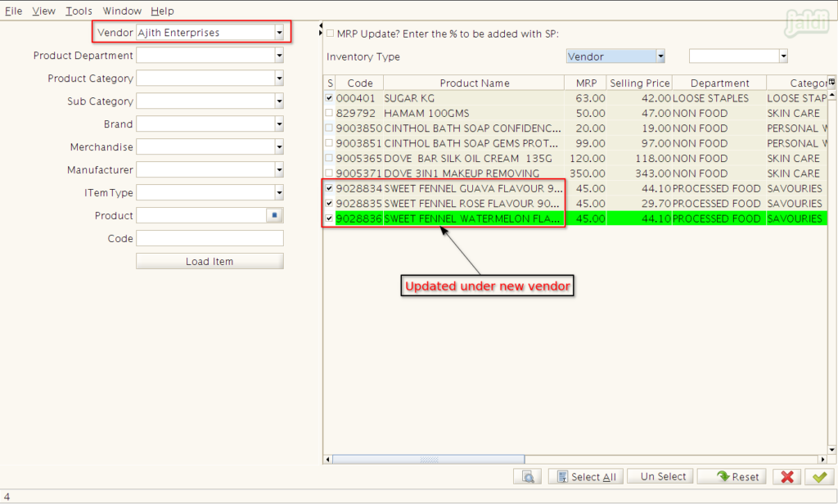Viewport: 838px width, 504px height.
Task: Collapse the left filter panel arrow
Action: [x=321, y=25]
